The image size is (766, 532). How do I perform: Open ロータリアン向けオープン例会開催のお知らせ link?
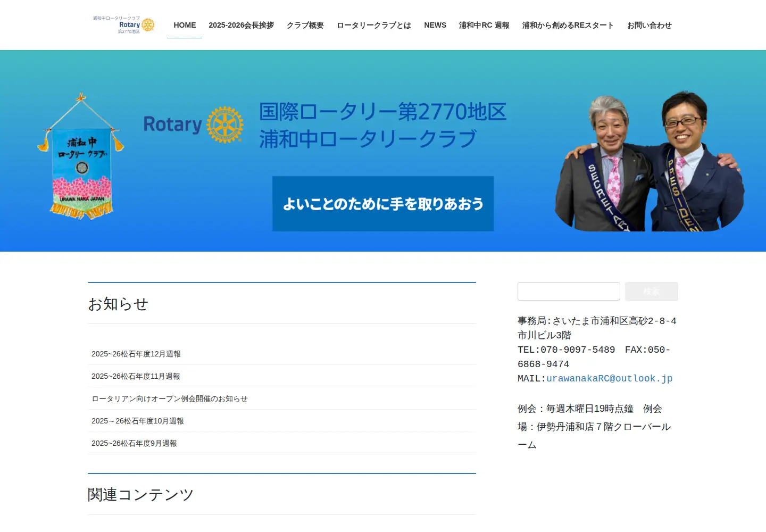pos(170,398)
